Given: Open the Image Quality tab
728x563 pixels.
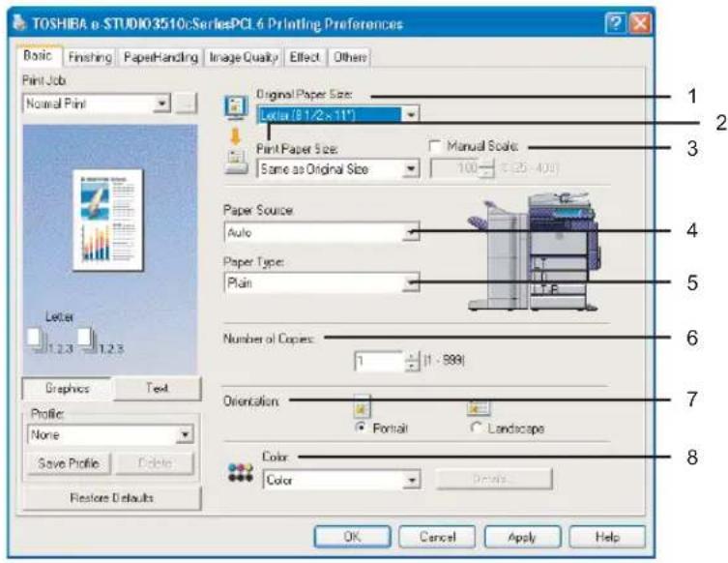Looking at the screenshot, I should [x=244, y=57].
